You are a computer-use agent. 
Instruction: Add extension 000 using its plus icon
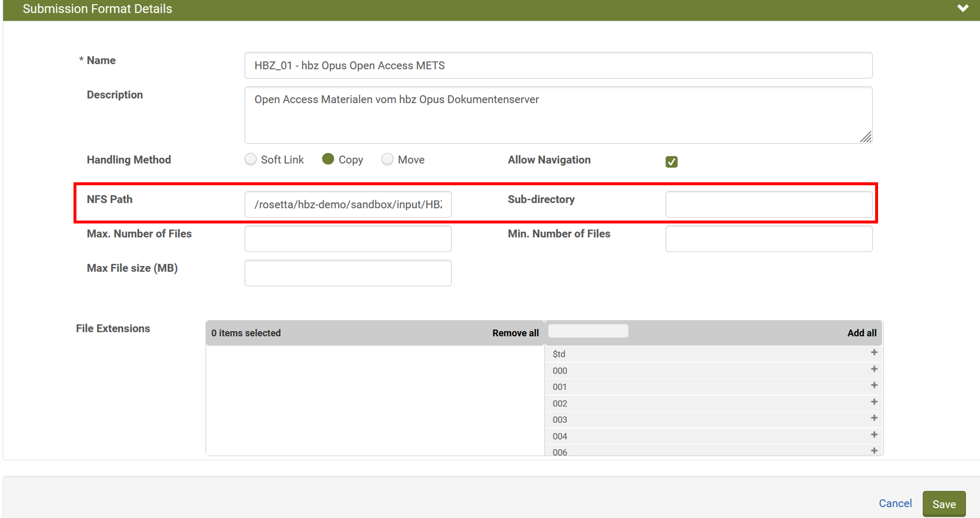[874, 370]
